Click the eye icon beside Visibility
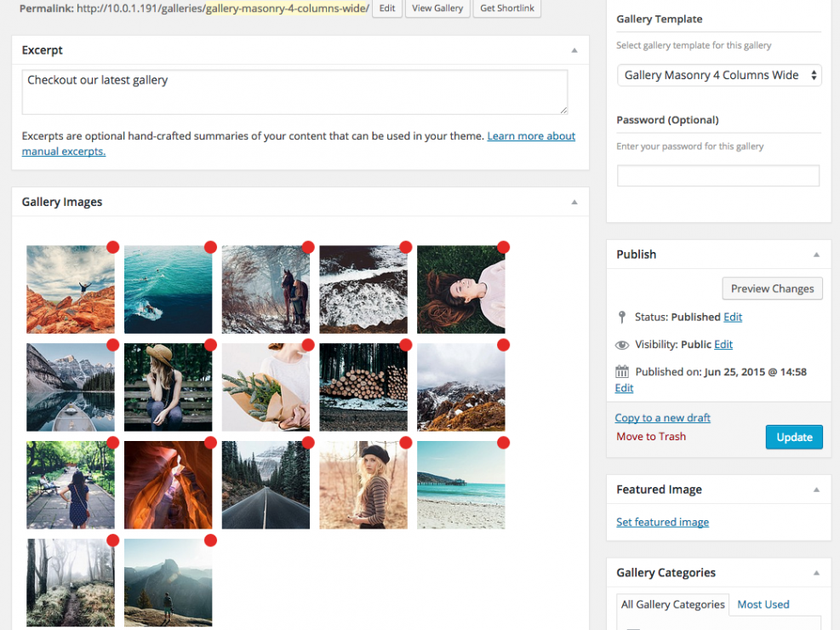The width and height of the screenshot is (840, 630). tap(622, 345)
